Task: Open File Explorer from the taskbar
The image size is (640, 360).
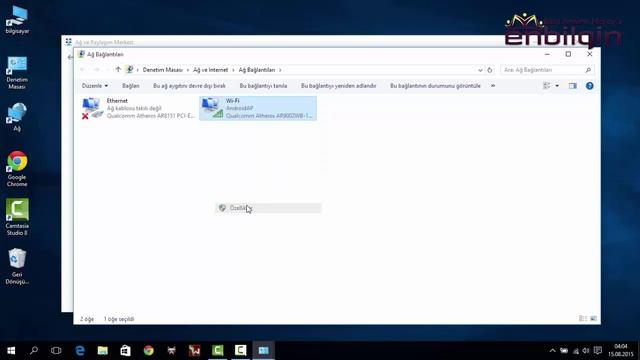Action: (x=103, y=350)
